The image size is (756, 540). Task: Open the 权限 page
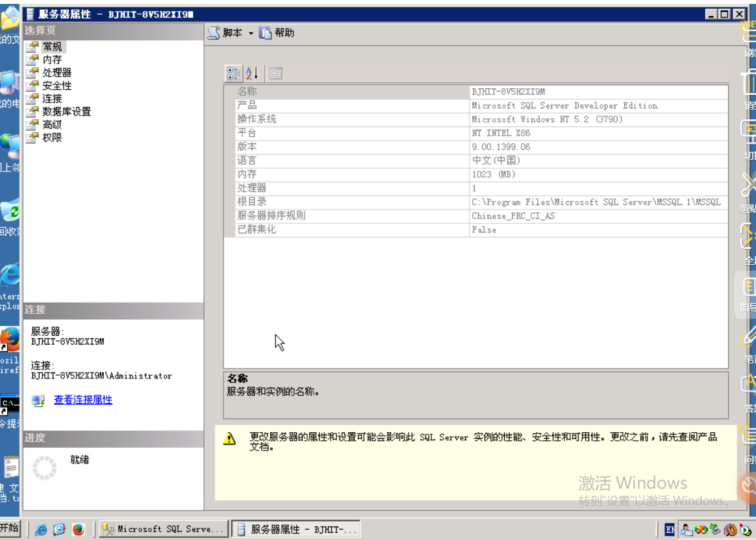(x=52, y=138)
